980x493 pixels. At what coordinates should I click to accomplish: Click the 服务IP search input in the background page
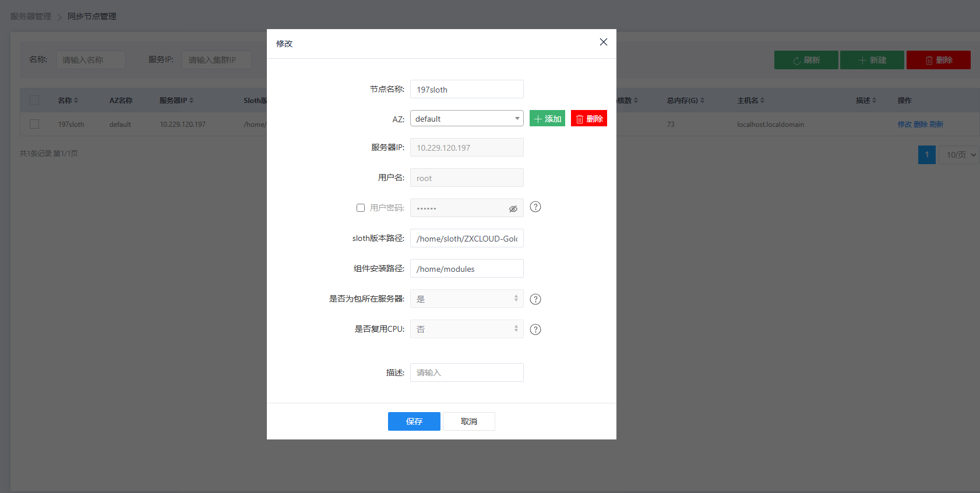pyautogui.click(x=217, y=60)
